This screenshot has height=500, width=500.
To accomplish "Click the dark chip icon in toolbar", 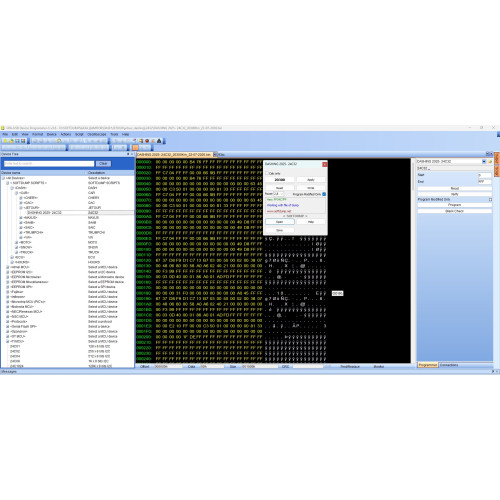I will (x=159, y=141).
